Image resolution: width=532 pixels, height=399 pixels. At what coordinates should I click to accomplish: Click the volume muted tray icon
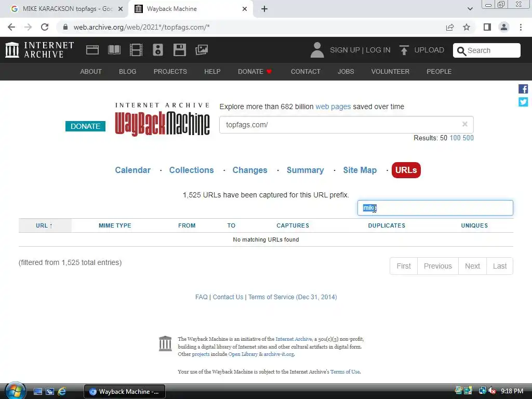click(x=492, y=391)
